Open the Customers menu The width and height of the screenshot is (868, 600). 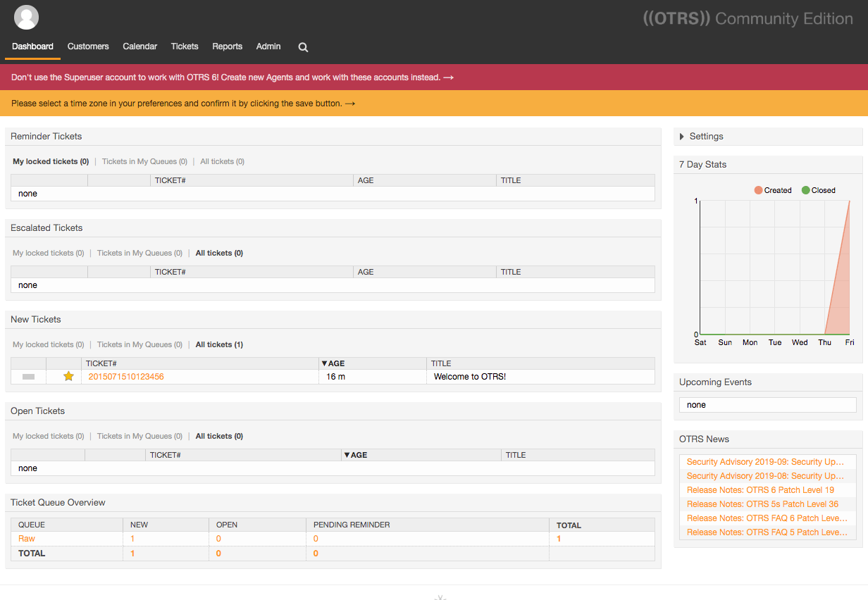pos(88,46)
